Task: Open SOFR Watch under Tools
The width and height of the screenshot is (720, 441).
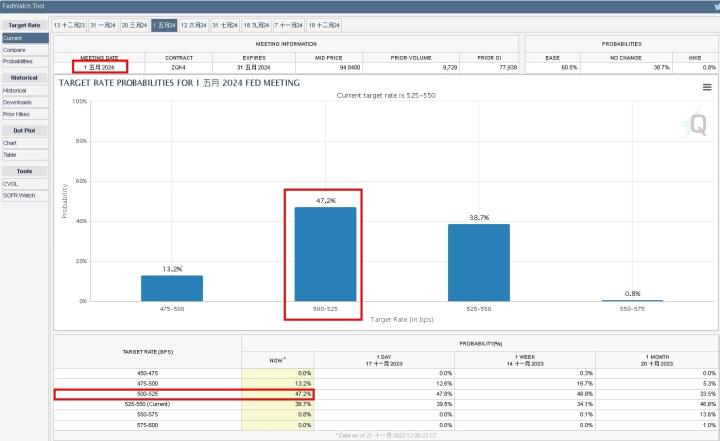Action: tap(25, 195)
